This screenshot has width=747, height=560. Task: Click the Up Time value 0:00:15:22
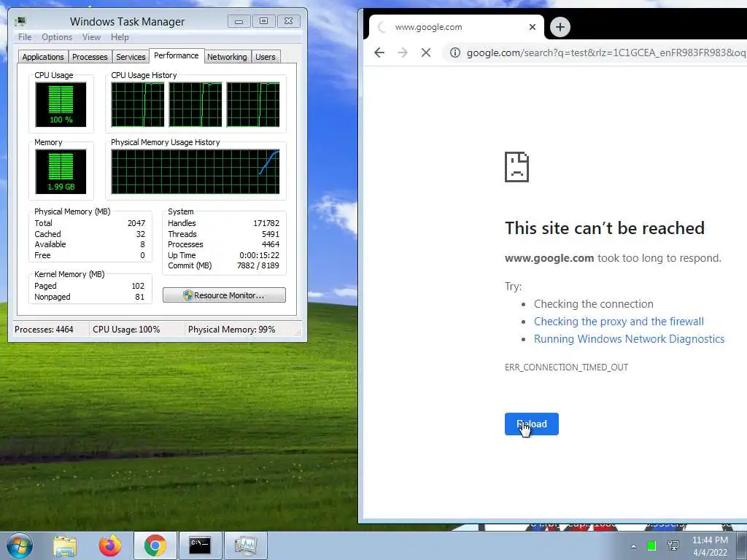tap(259, 255)
